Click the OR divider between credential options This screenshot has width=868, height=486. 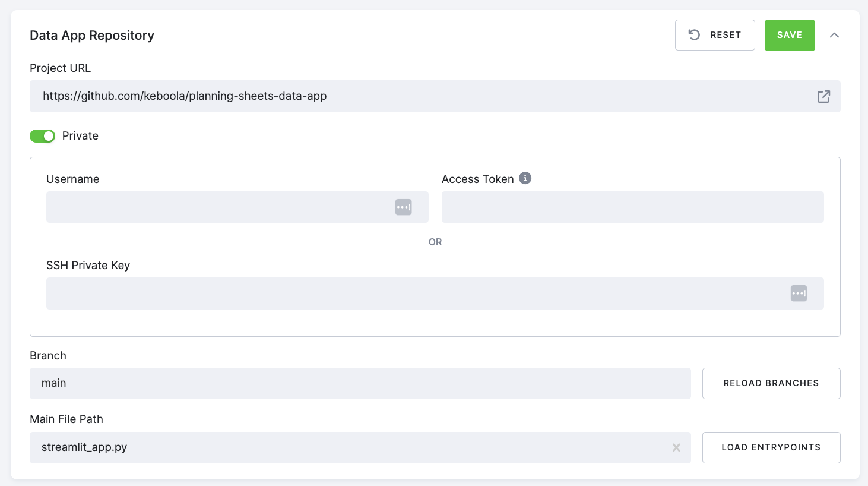click(435, 242)
